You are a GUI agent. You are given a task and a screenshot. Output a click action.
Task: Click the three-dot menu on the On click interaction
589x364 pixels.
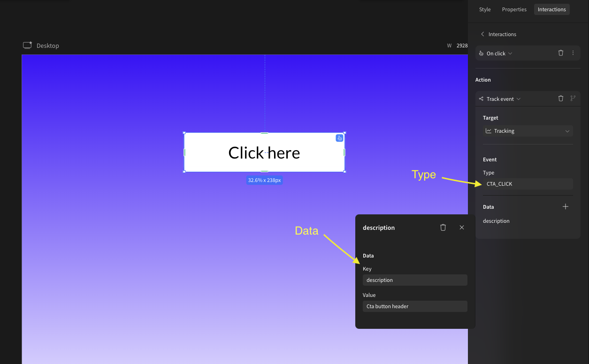click(x=573, y=53)
